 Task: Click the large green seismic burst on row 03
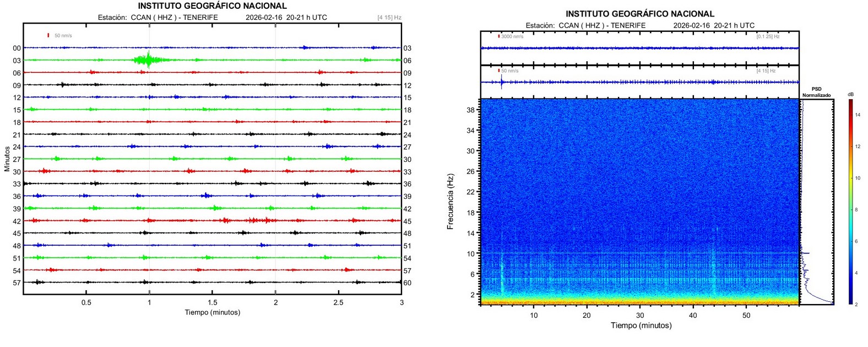(x=145, y=59)
